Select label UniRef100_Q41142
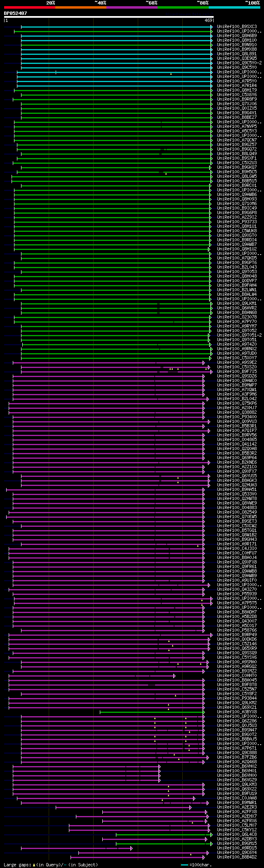Screen dimensions: 264x868 point(237,444)
